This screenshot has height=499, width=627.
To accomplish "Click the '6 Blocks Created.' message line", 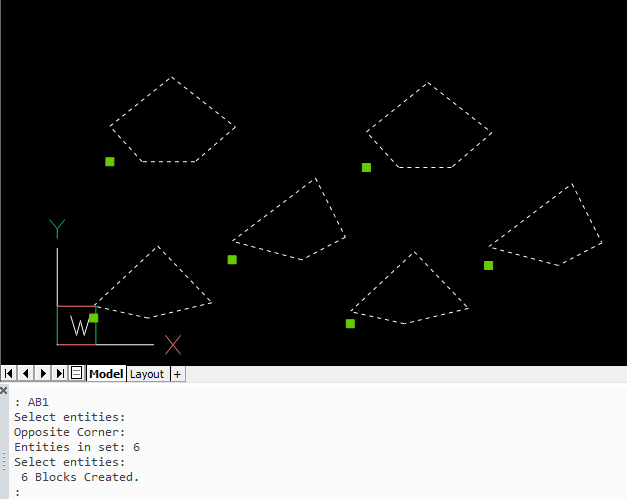I will pos(80,477).
